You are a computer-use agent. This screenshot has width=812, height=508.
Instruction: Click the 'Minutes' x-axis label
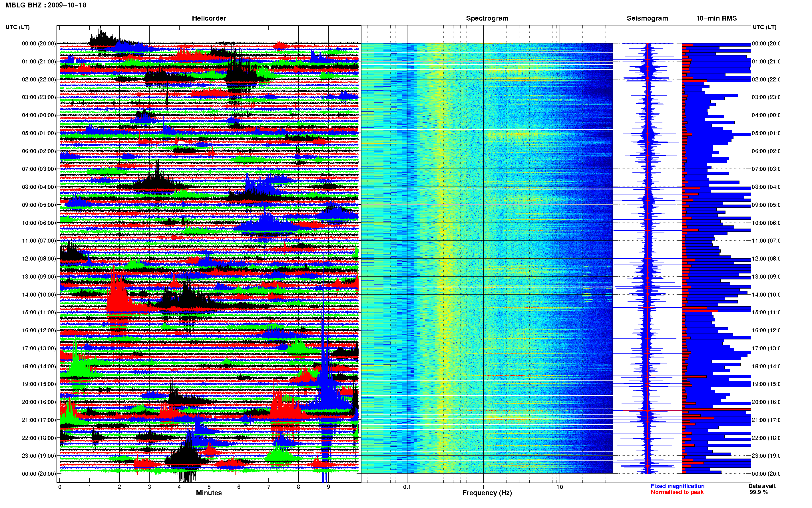click(x=209, y=493)
